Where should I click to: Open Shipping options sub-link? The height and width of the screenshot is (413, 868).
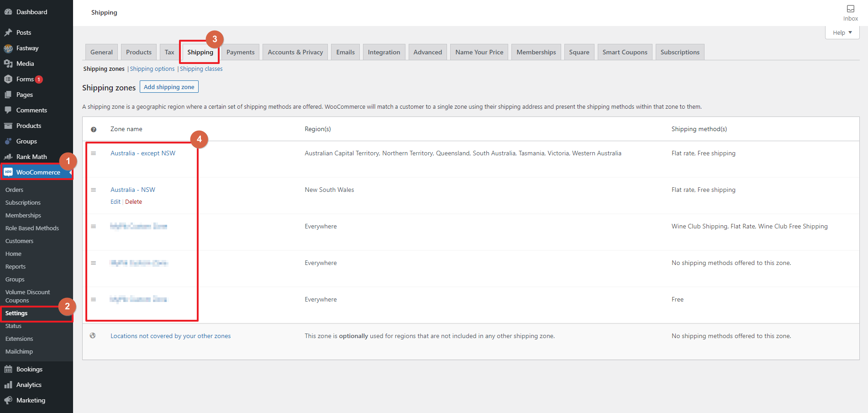[152, 69]
